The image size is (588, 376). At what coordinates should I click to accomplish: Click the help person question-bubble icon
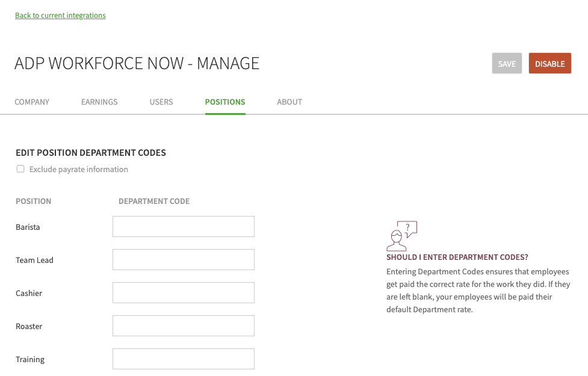coord(401,236)
